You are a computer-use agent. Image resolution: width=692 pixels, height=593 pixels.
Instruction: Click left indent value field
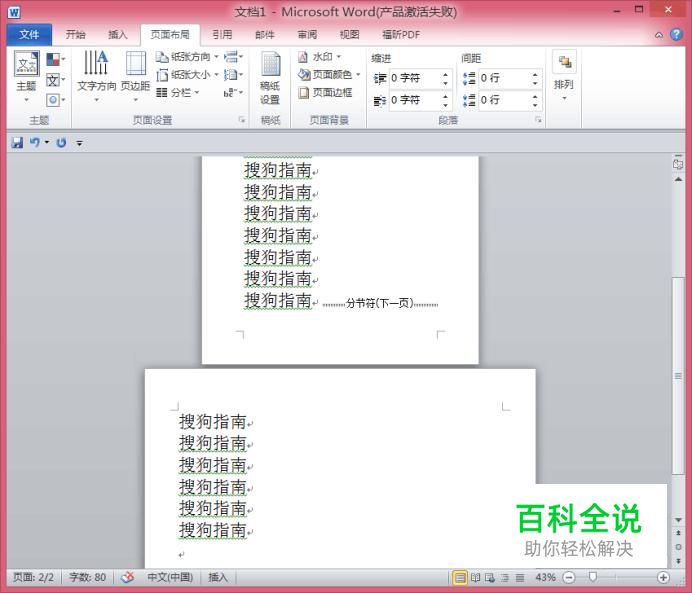point(414,79)
